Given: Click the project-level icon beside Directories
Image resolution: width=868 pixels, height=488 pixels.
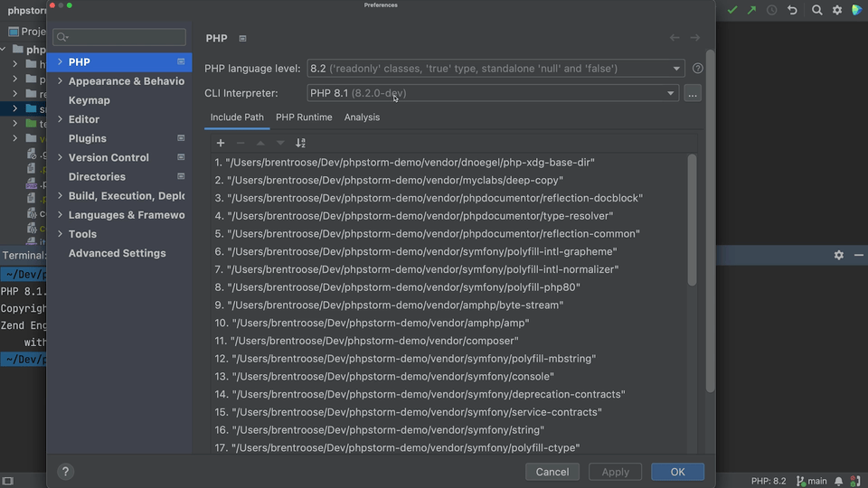Looking at the screenshot, I should click(x=181, y=176).
